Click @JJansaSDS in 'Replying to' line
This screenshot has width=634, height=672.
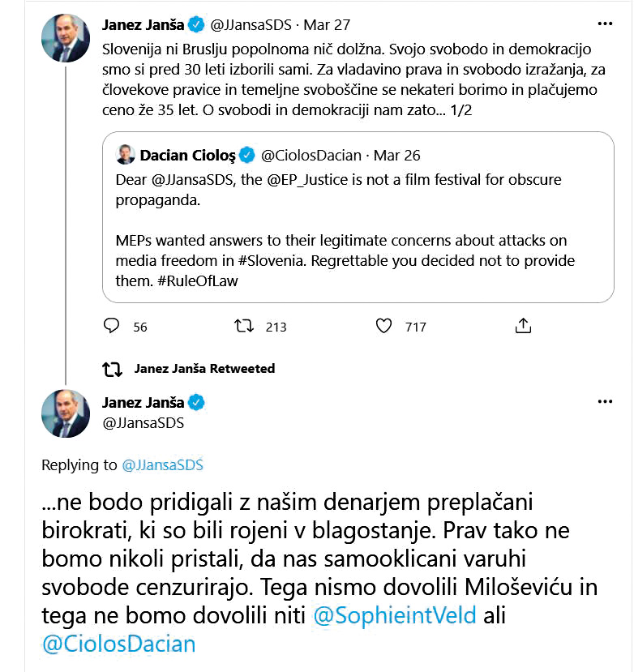point(162,465)
